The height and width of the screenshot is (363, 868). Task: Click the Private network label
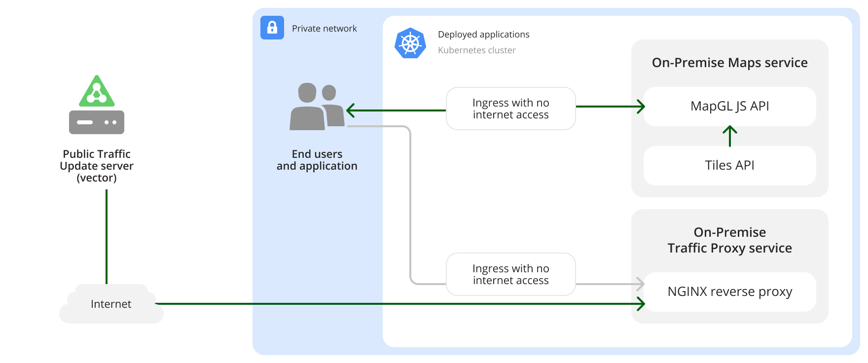coord(325,29)
